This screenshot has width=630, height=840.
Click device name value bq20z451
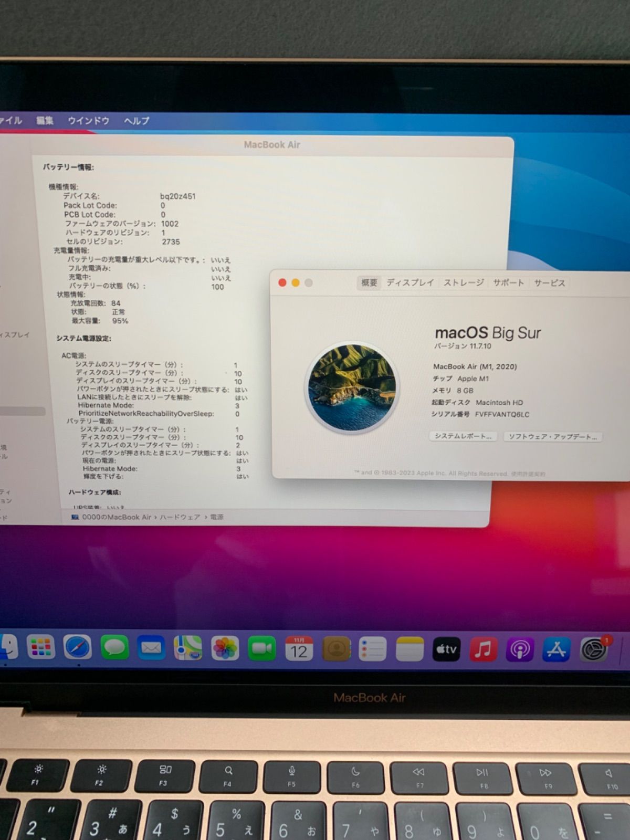click(x=178, y=196)
